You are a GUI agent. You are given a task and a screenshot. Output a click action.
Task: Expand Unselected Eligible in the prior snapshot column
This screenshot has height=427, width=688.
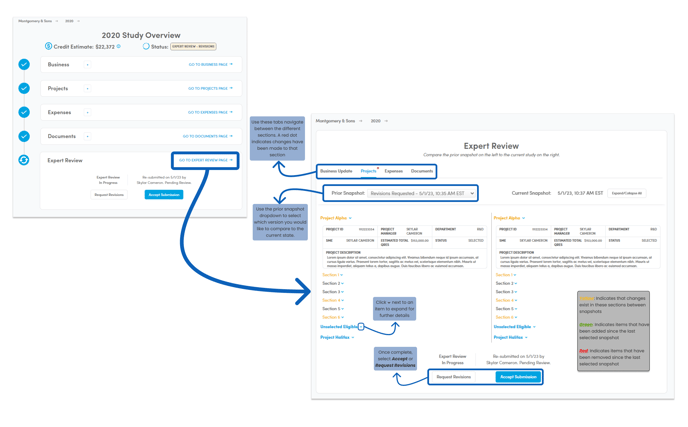point(361,326)
